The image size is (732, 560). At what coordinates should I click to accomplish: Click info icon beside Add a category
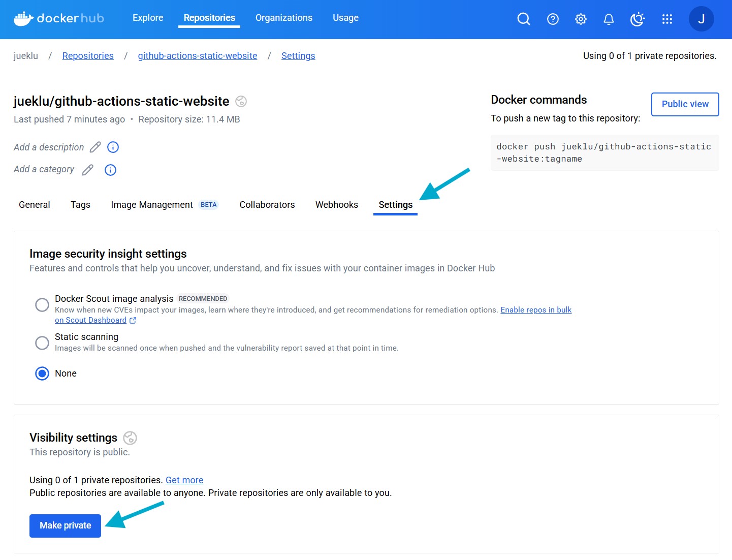(x=110, y=170)
